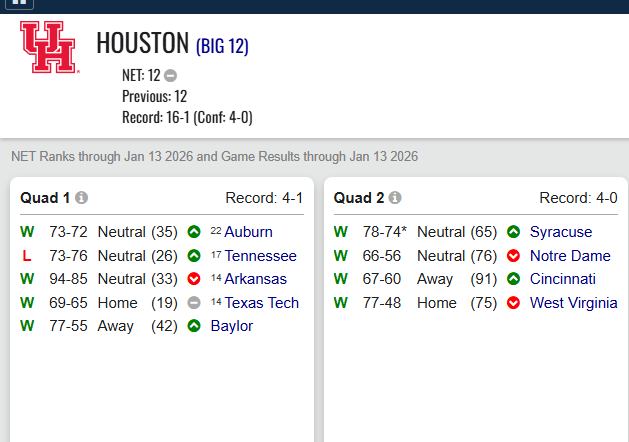Open the Baylor team link
The height and width of the screenshot is (442, 629).
pos(231,326)
